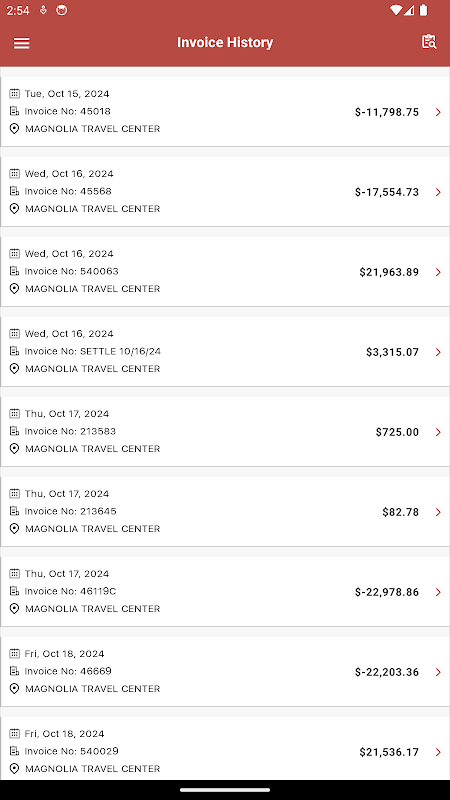Tap the invoice search clipboard icon
The image size is (450, 800).
pyautogui.click(x=429, y=42)
